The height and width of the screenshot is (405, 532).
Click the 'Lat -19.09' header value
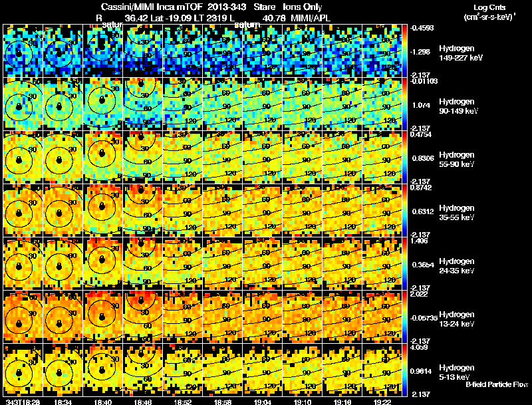tap(171, 18)
